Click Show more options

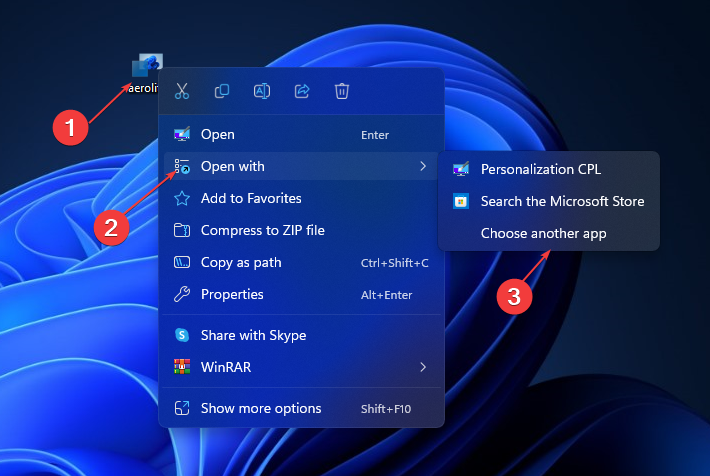[x=302, y=409]
